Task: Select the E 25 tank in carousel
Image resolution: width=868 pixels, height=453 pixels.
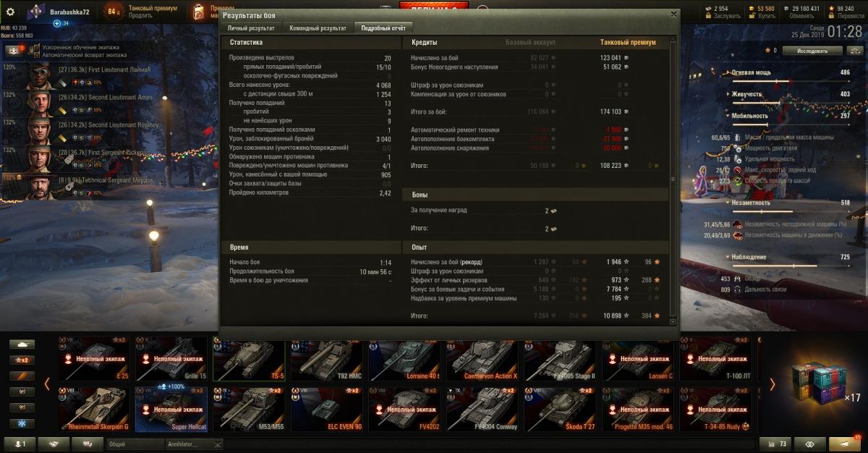Action: coord(95,358)
